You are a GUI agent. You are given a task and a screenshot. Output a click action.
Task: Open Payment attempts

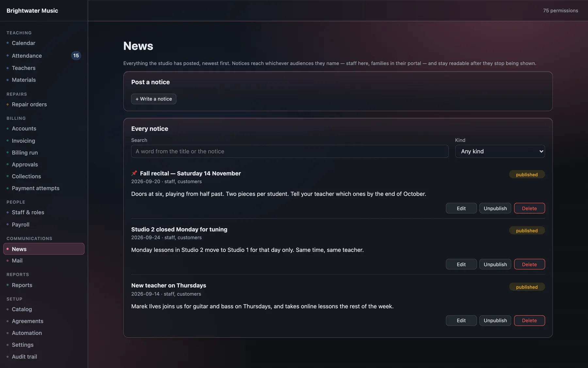[x=44, y=188]
